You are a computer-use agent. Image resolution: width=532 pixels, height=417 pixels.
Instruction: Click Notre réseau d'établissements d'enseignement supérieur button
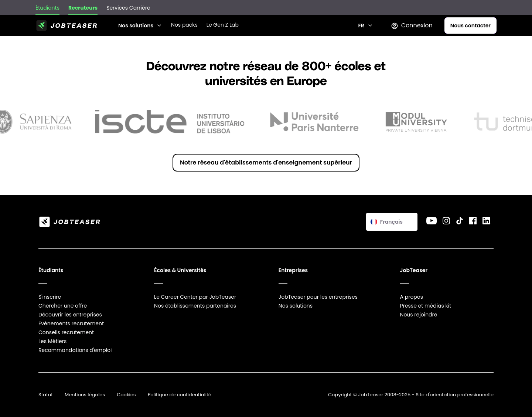266,163
